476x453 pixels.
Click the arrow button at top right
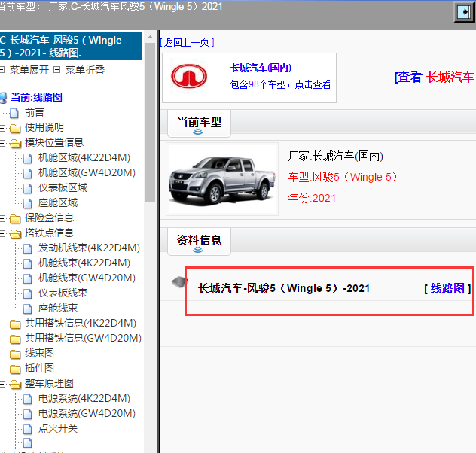(x=465, y=12)
